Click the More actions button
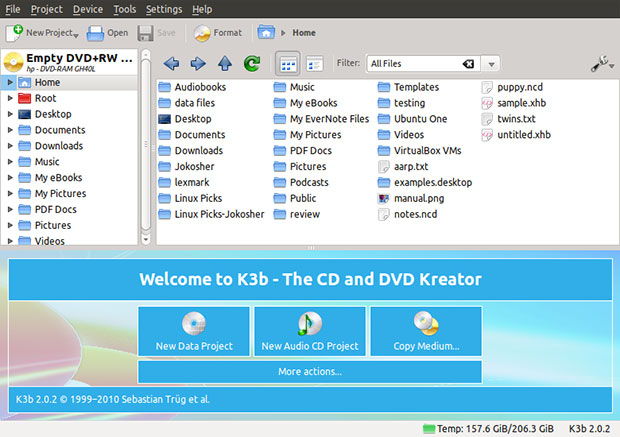The image size is (620, 437). [x=310, y=371]
